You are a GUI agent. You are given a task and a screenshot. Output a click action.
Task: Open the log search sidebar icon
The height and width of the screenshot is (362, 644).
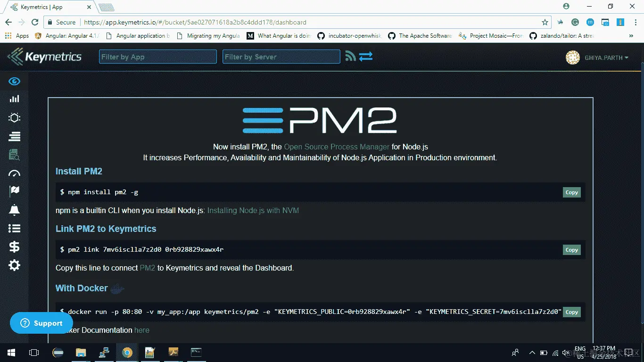point(14,155)
